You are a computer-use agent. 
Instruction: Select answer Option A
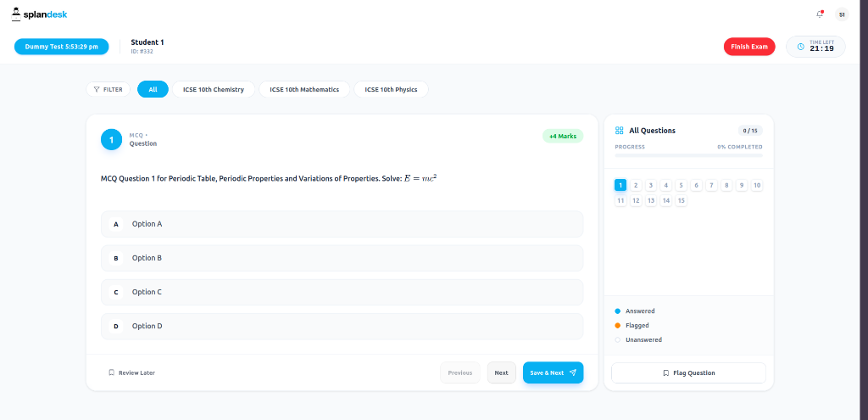point(342,224)
